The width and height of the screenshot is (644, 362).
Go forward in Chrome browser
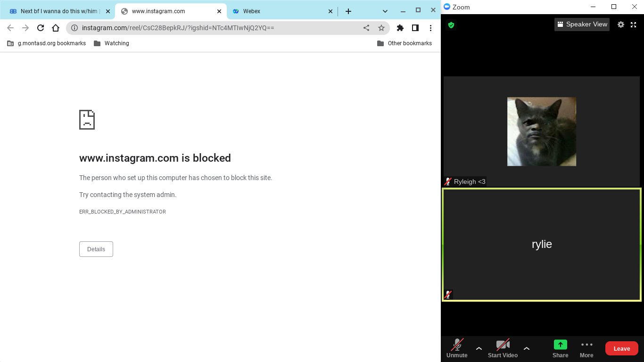click(25, 28)
